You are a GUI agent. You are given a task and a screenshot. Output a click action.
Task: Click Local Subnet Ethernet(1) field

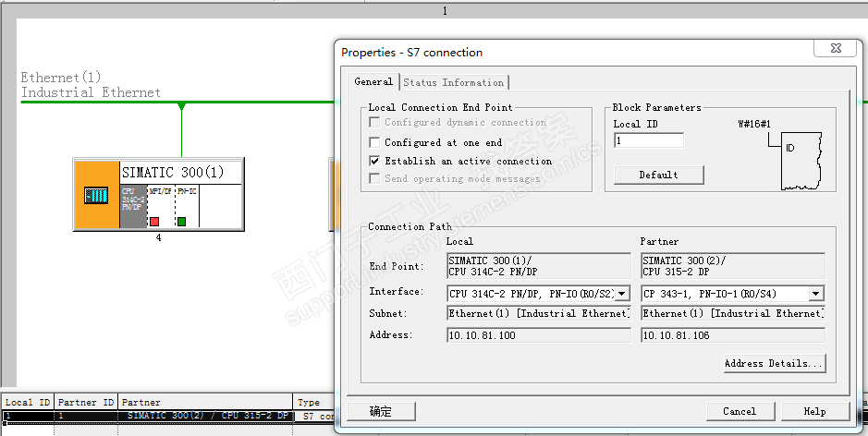539,313
